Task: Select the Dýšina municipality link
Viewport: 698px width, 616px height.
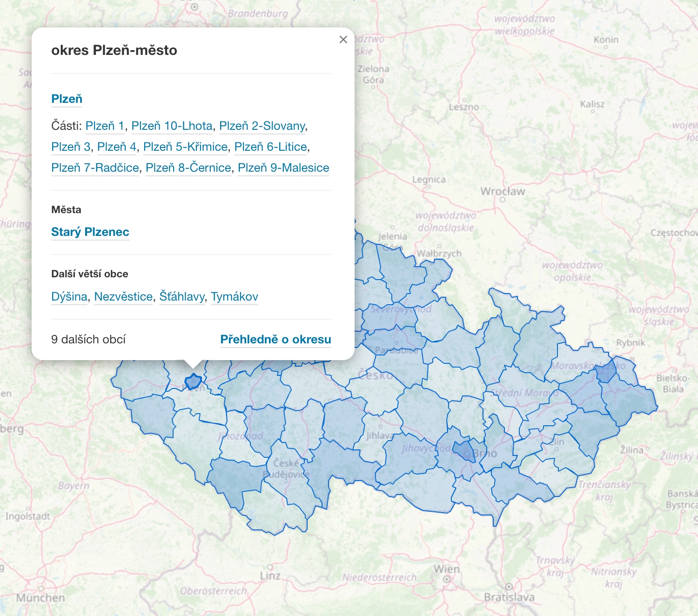Action: point(69,297)
